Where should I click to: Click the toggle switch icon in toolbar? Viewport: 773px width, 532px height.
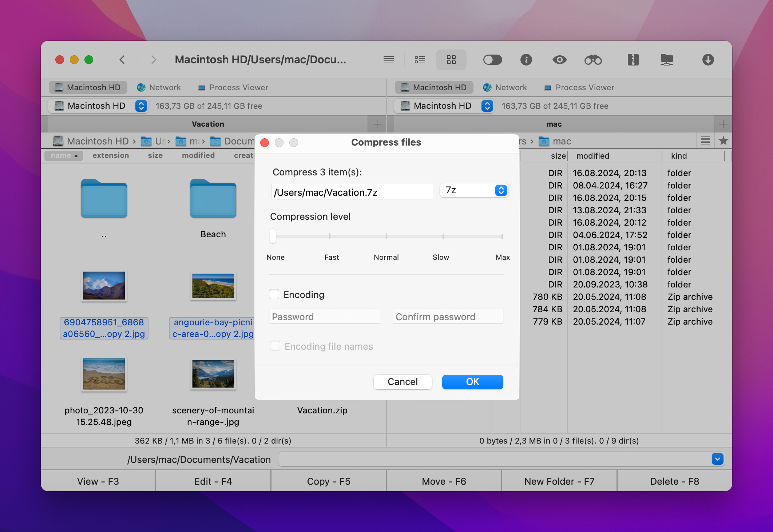tap(493, 59)
